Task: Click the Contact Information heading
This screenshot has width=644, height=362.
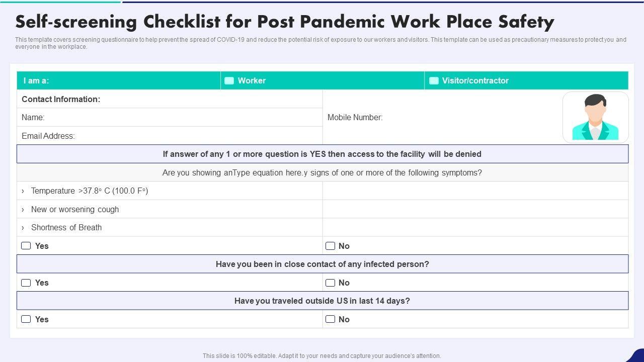Action: pyautogui.click(x=61, y=100)
